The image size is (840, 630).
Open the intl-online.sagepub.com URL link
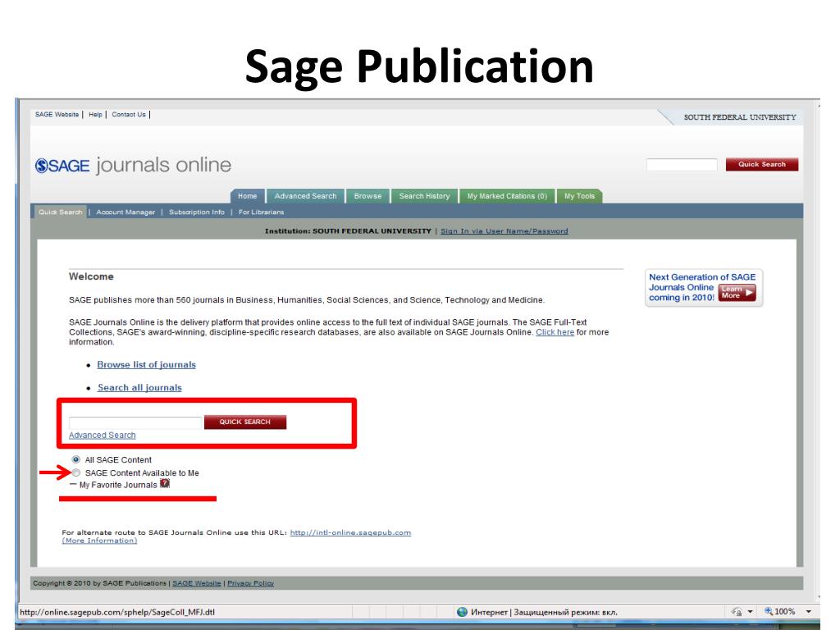350,532
